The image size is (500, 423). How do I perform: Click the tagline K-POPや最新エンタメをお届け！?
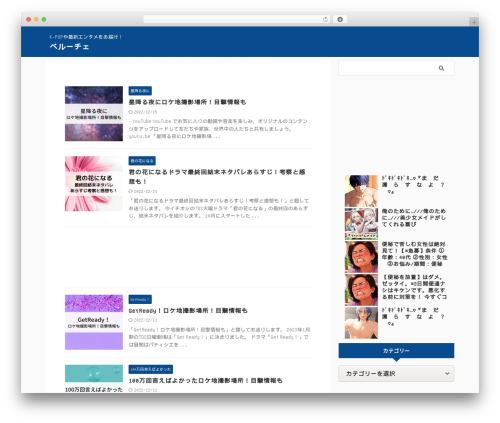[86, 37]
